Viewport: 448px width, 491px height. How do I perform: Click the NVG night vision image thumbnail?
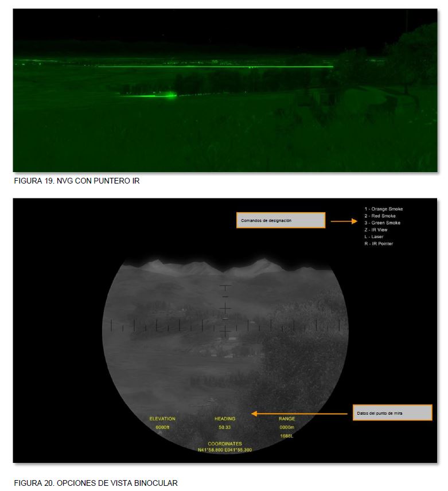tap(225, 90)
